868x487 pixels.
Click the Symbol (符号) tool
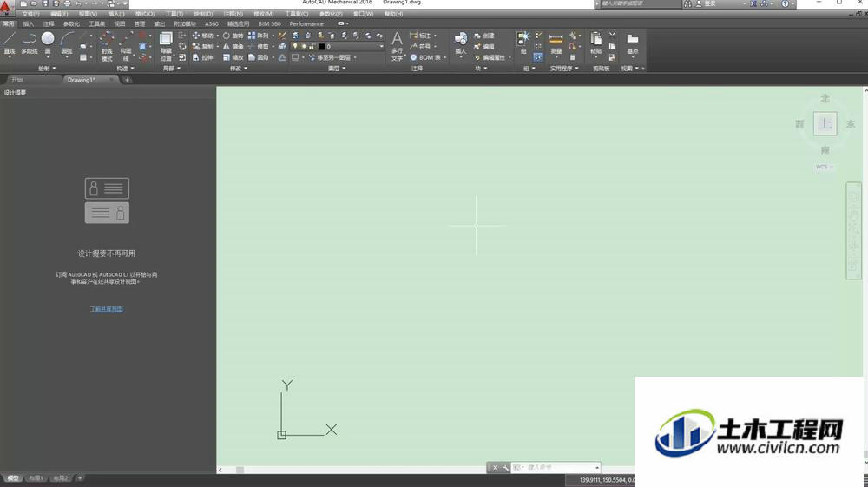pyautogui.click(x=420, y=47)
